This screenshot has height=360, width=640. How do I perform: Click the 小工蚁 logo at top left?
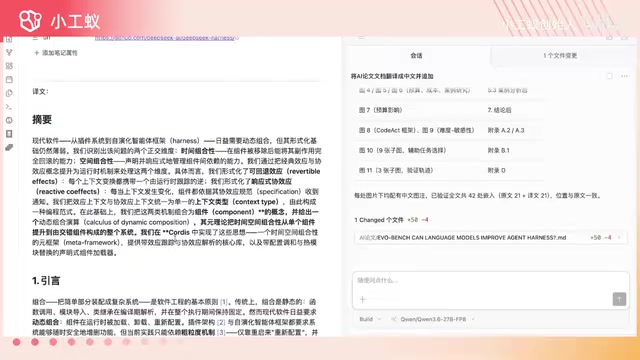59,20
